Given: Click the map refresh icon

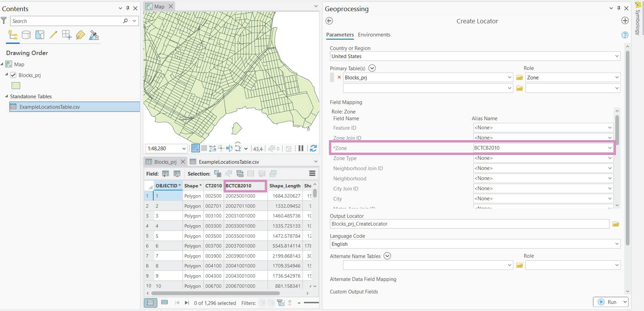Looking at the screenshot, I should 313,148.
